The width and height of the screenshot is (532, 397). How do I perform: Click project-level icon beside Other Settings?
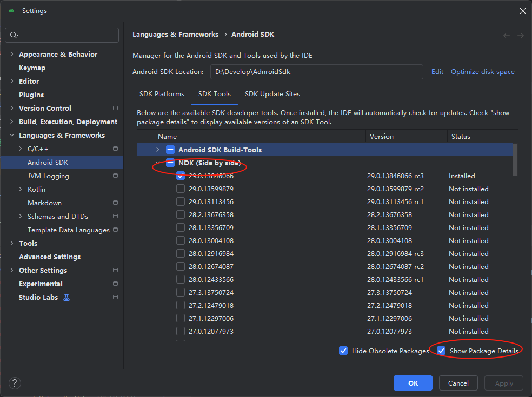pyautogui.click(x=115, y=270)
